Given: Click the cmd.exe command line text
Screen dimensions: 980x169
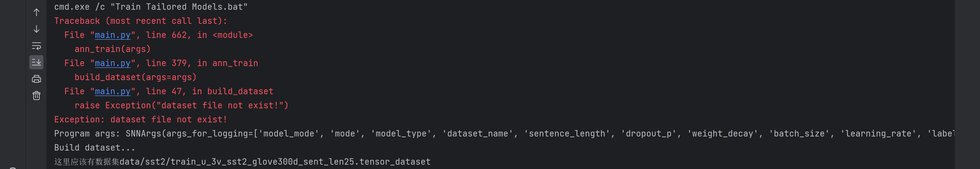Looking at the screenshot, I should tap(151, 7).
